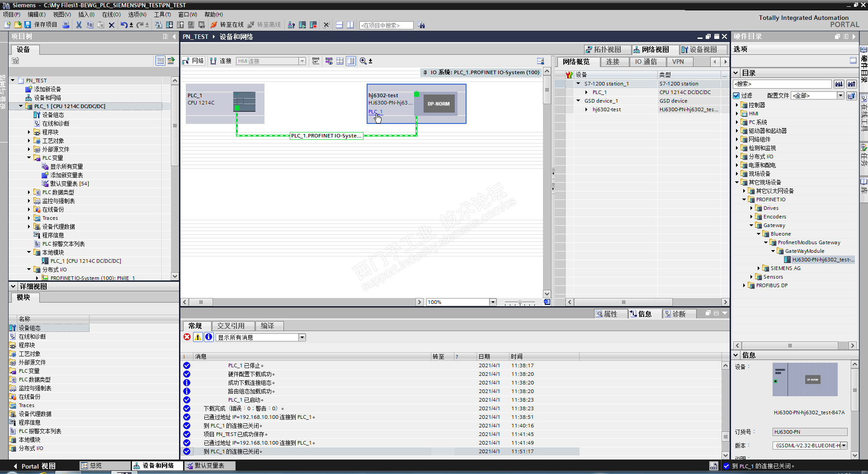Click the 转至在线 go online button
Screen dimensions: 868x474
coord(227,25)
